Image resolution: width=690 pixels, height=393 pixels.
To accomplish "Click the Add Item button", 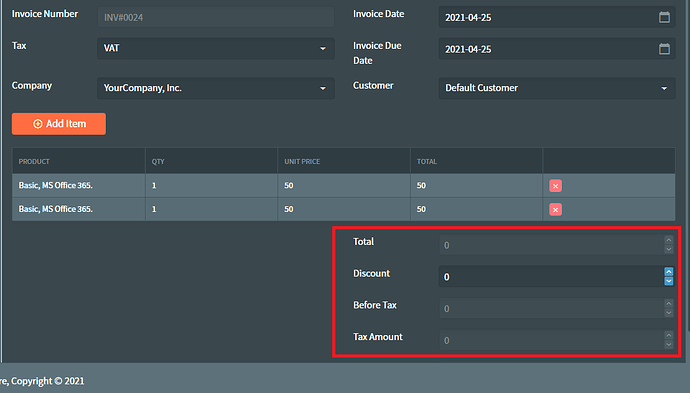I will click(x=59, y=124).
